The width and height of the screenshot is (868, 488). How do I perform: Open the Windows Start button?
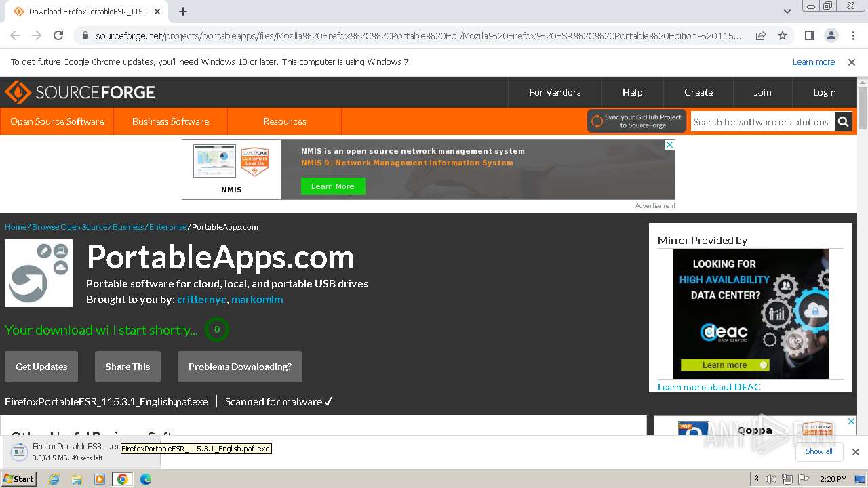tap(19, 479)
